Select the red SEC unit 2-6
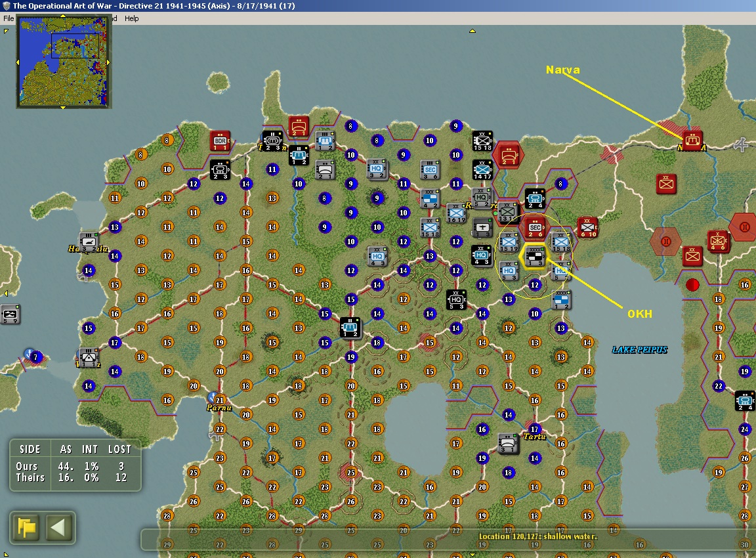This screenshot has width=756, height=558. tap(535, 228)
